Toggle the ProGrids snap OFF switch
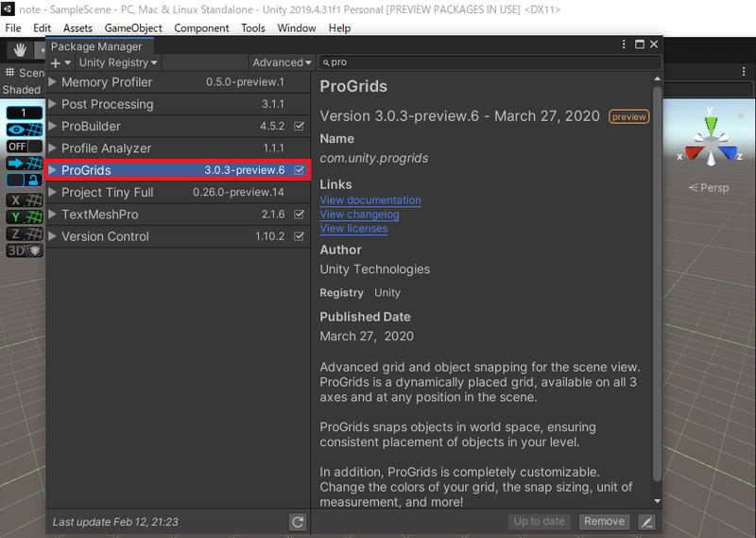The width and height of the screenshot is (756, 538). 25,147
